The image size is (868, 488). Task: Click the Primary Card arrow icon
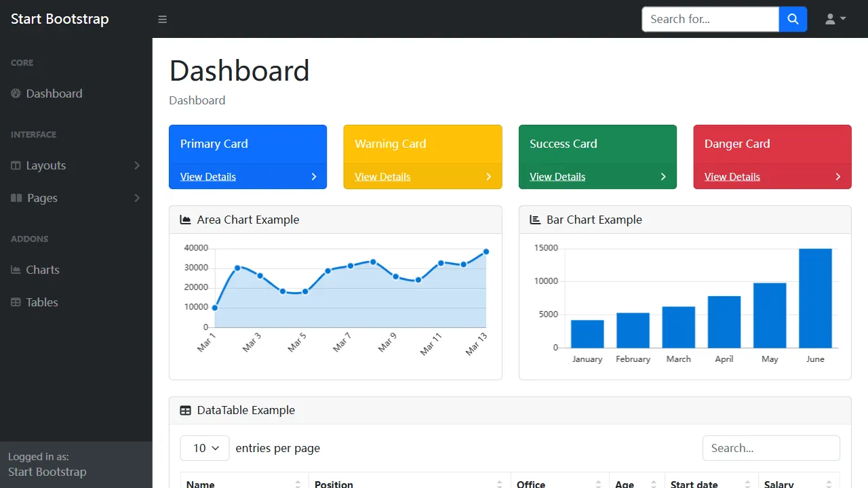tap(314, 177)
